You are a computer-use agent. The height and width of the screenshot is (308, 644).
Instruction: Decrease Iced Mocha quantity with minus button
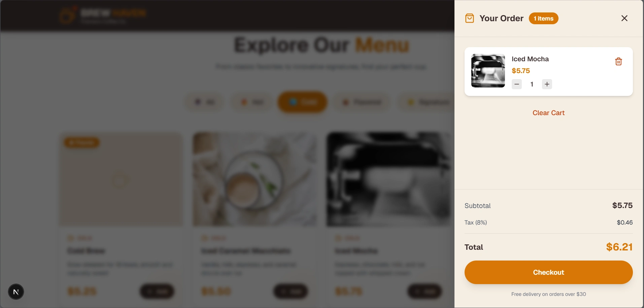pyautogui.click(x=517, y=84)
